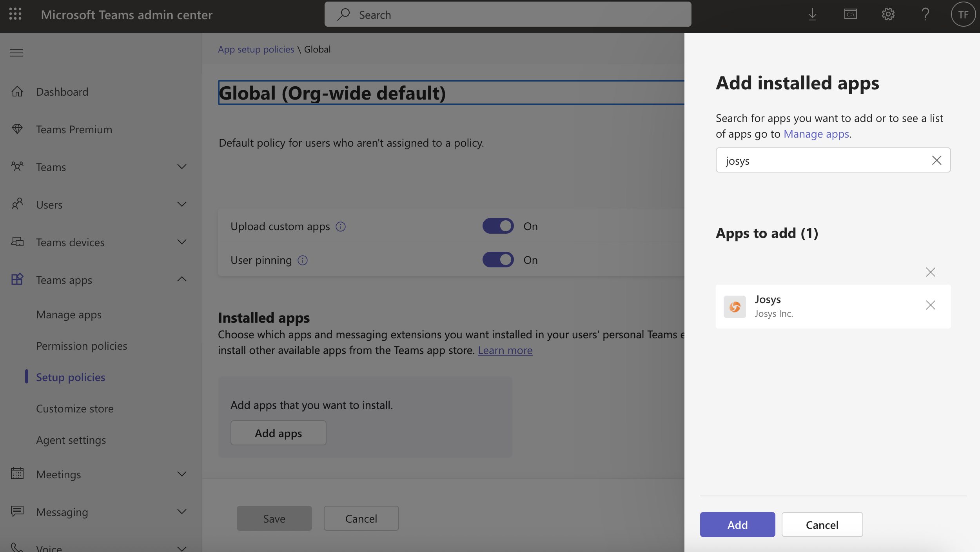The height and width of the screenshot is (552, 980).
Task: Open the settings gear icon
Action: point(888,15)
